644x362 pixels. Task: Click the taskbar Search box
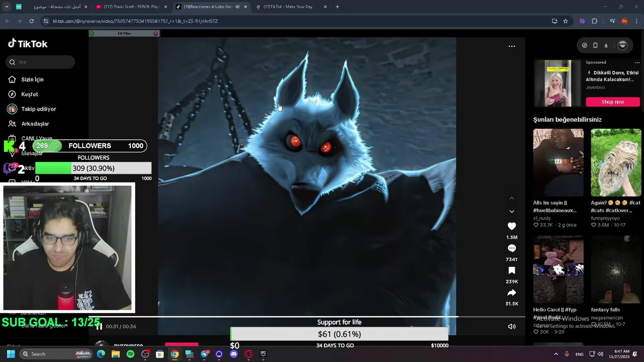[x=56, y=354]
